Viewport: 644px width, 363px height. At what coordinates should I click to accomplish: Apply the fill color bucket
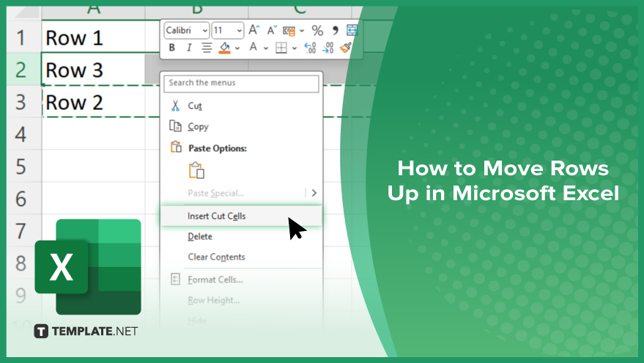(224, 48)
